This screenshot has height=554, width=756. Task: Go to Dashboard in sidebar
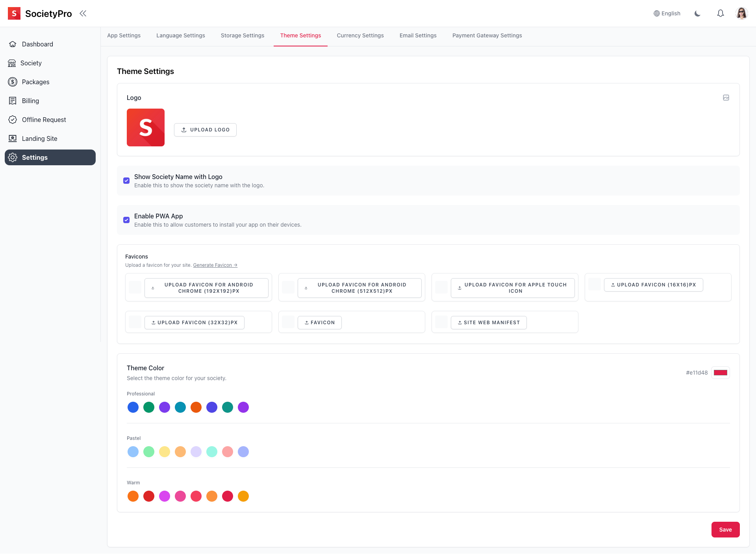[37, 44]
